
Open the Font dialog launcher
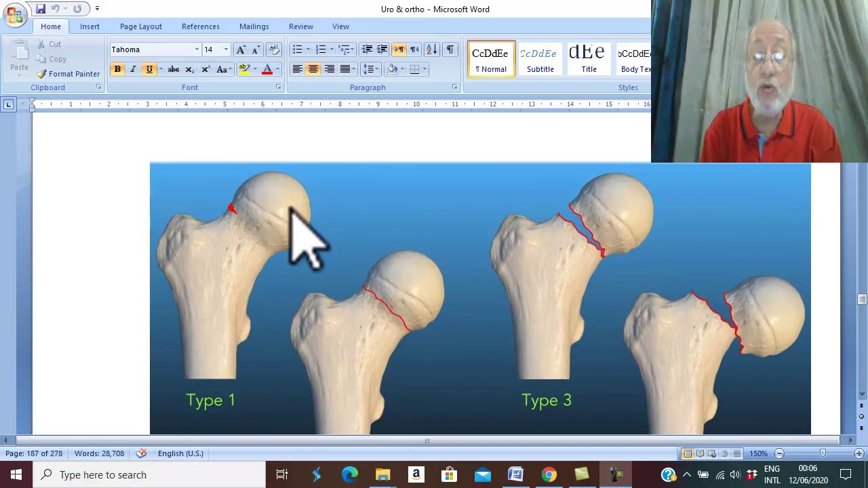click(278, 87)
